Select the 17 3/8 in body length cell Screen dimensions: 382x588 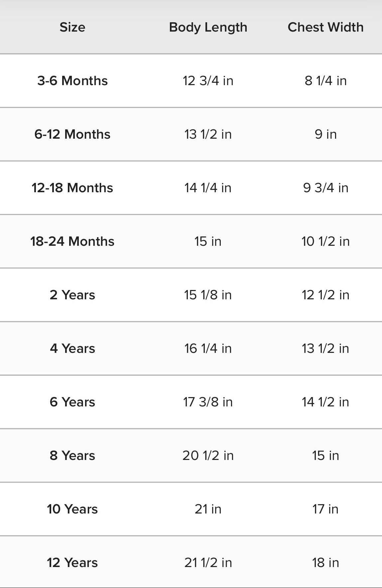[208, 402]
